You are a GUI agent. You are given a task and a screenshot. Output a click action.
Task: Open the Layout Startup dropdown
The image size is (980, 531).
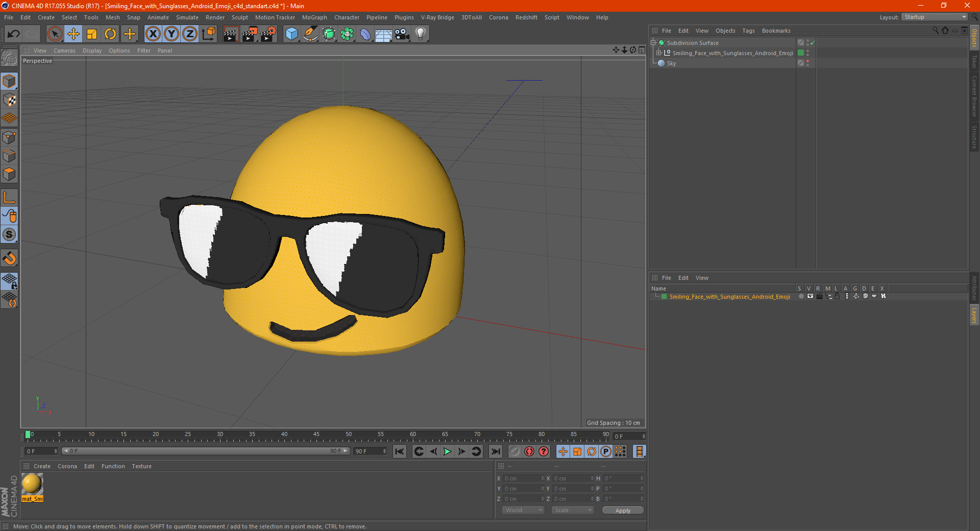coord(934,17)
